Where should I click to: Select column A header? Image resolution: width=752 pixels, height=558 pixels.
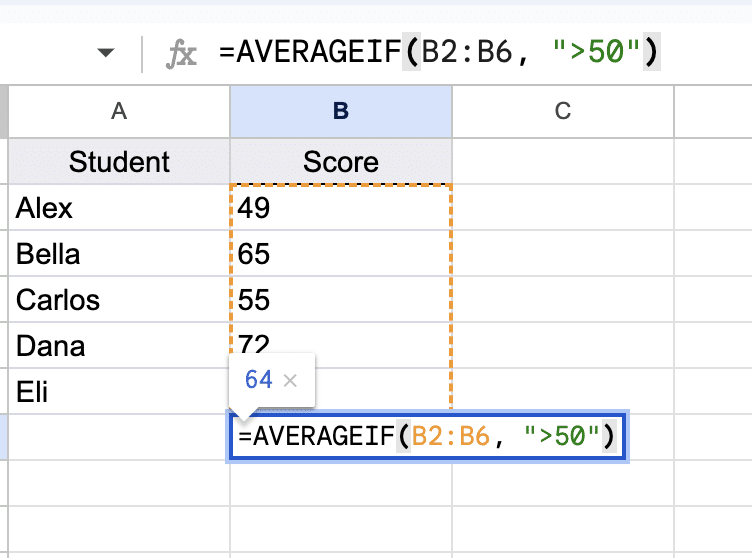pyautogui.click(x=119, y=111)
